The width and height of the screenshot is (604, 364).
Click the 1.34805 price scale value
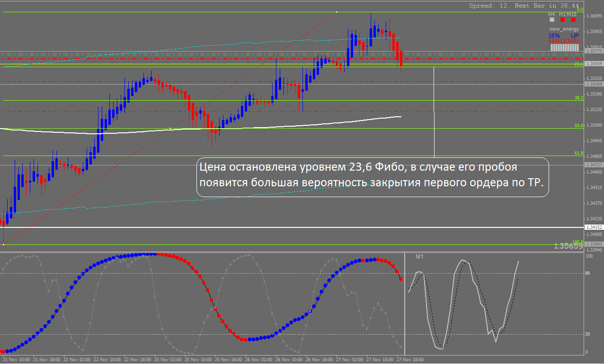click(x=594, y=156)
